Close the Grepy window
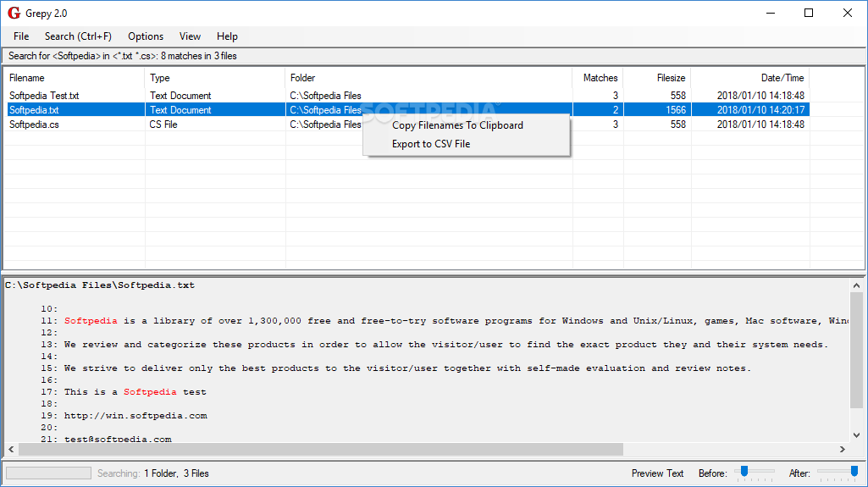The height and width of the screenshot is (487, 868). 848,13
